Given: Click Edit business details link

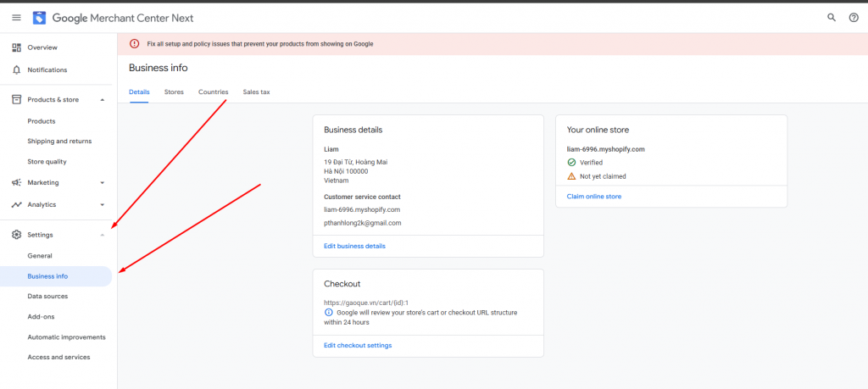Looking at the screenshot, I should tap(354, 246).
